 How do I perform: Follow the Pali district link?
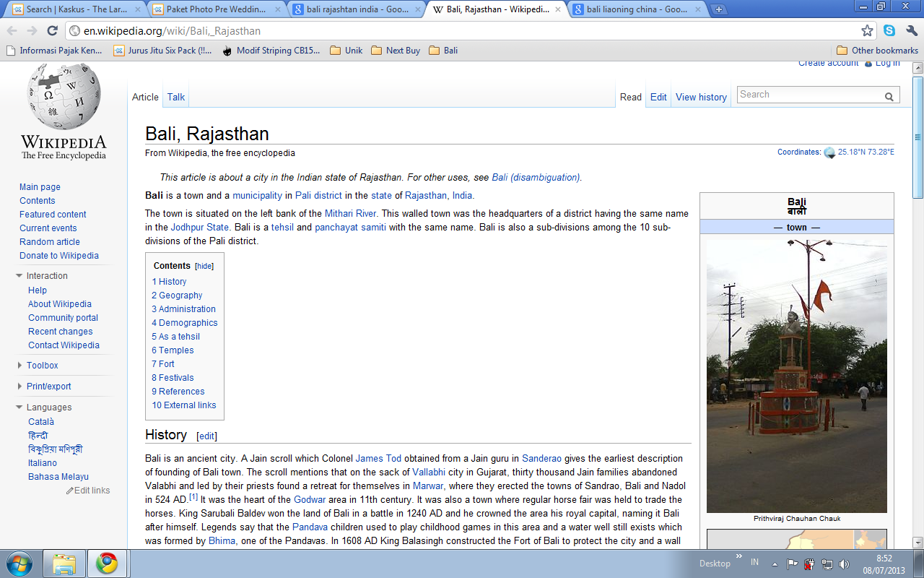tap(318, 196)
